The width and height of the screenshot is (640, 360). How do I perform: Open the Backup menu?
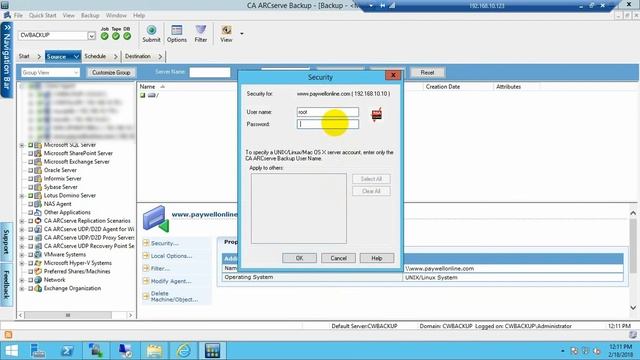coord(90,15)
